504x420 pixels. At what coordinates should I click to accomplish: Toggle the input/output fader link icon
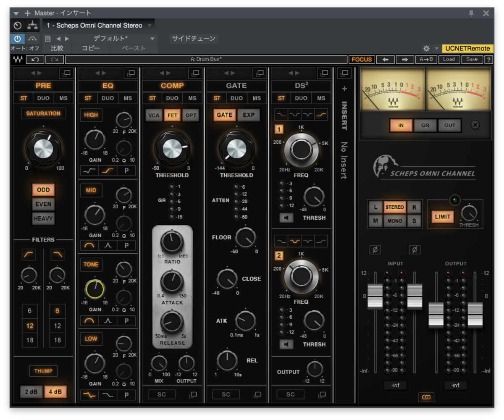pyautogui.click(x=425, y=397)
